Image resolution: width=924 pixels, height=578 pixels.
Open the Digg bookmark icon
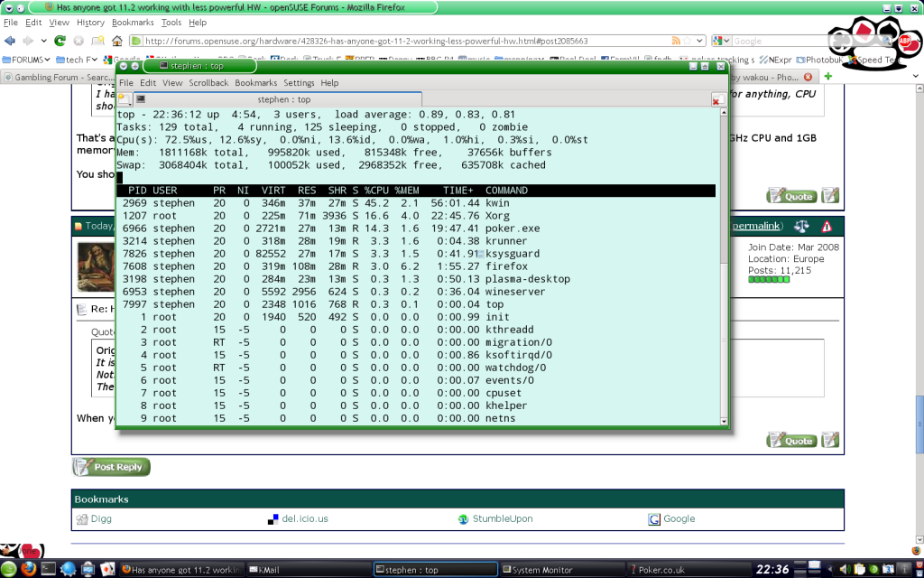click(82, 519)
